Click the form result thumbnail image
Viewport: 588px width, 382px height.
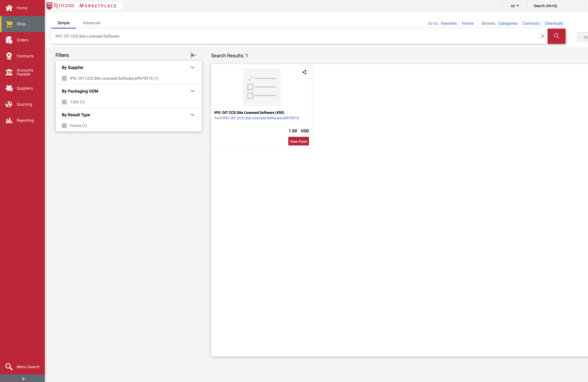coord(262,87)
